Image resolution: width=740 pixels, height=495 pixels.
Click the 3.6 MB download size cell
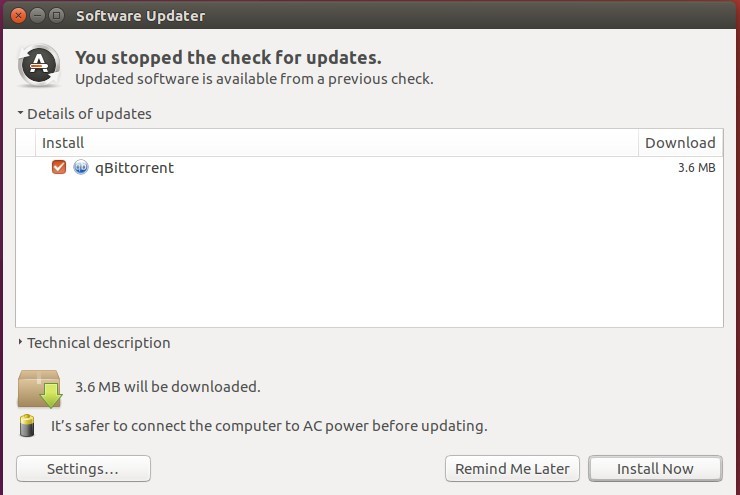[697, 168]
